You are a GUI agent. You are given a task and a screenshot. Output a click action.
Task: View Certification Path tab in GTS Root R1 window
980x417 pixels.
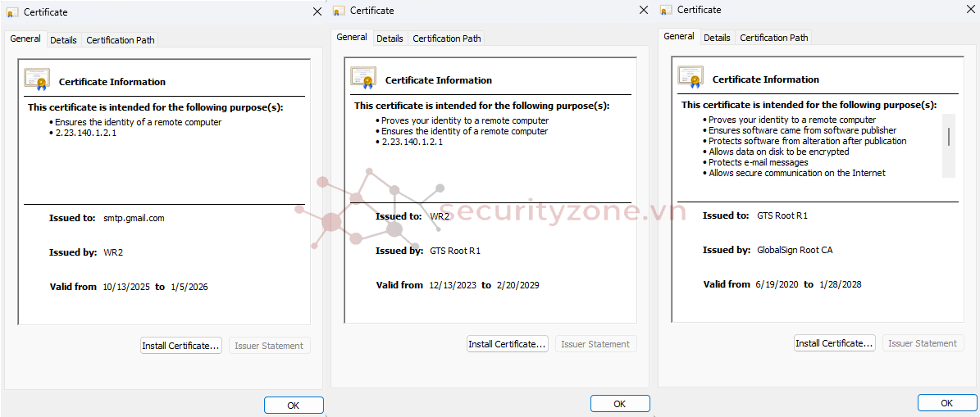774,38
